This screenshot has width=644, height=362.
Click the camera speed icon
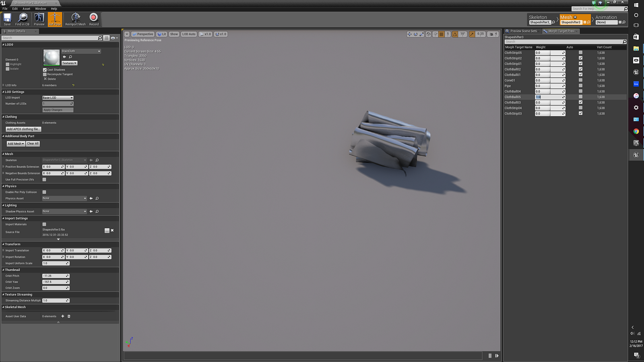point(491,34)
